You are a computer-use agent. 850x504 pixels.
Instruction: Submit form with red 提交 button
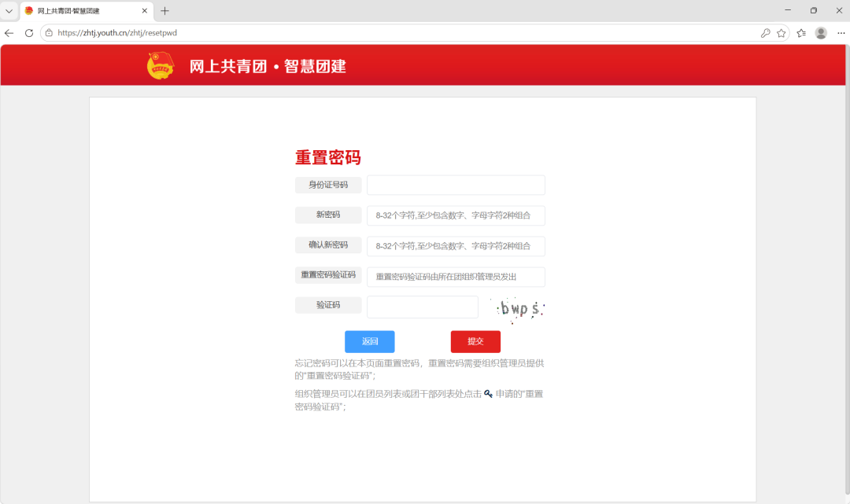[x=475, y=341]
